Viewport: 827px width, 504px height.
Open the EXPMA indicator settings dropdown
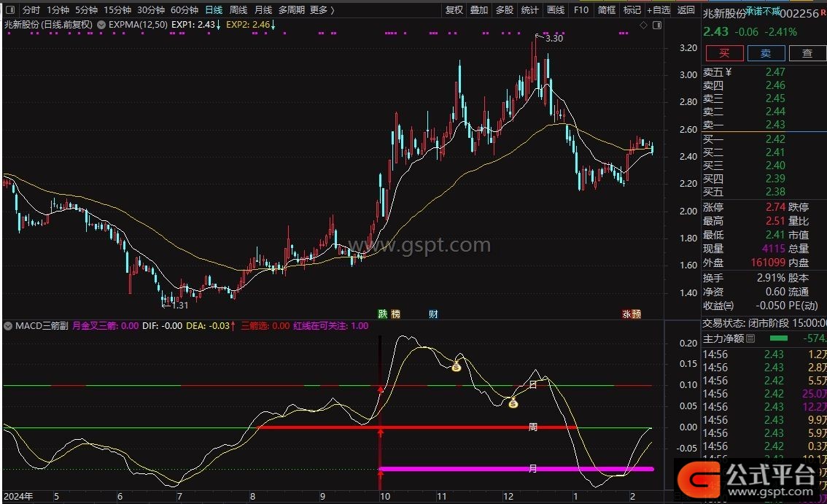pyautogui.click(x=101, y=25)
